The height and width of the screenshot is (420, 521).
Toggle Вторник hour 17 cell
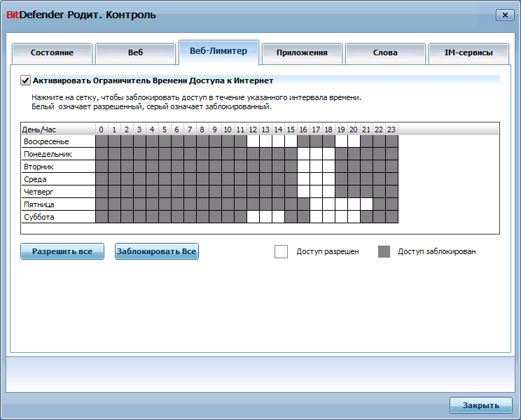point(316,167)
